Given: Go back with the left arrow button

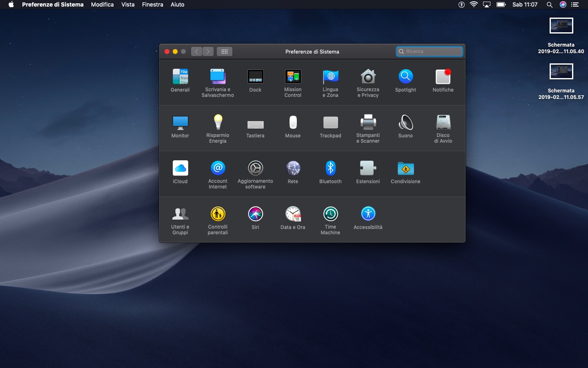Looking at the screenshot, I should point(197,52).
